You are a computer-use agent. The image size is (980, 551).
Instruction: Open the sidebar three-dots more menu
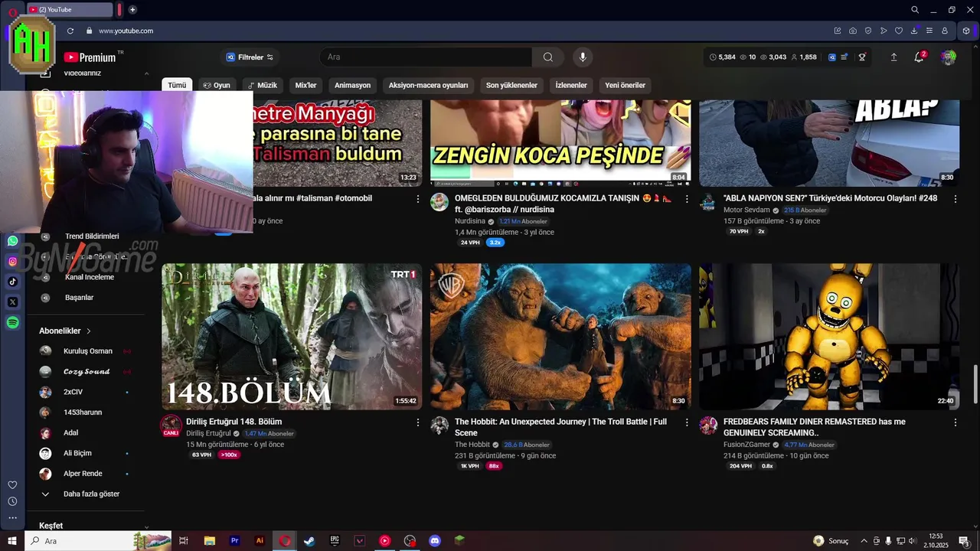point(12,518)
